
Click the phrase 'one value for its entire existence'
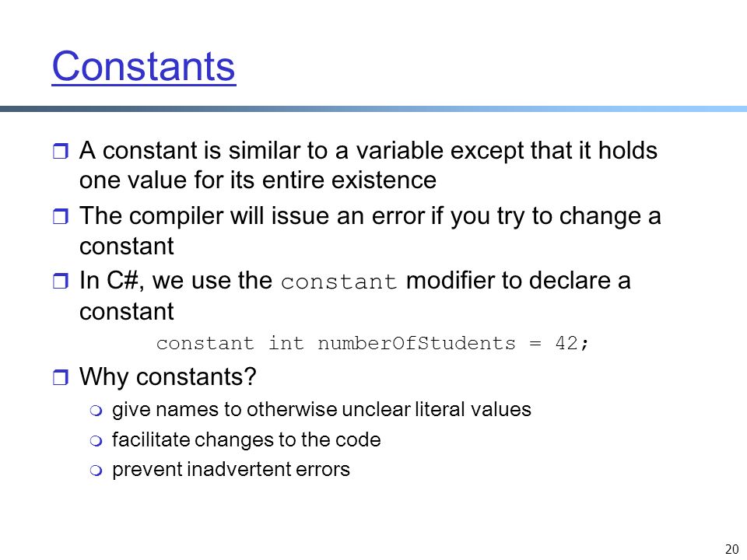pos(258,180)
